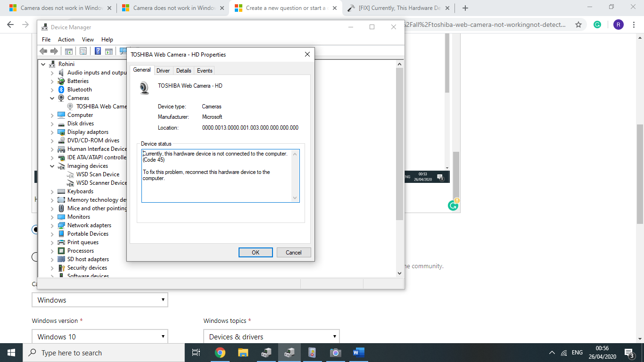This screenshot has width=644, height=362.
Task: Open the category dropdown showing Windows
Action: click(100, 300)
